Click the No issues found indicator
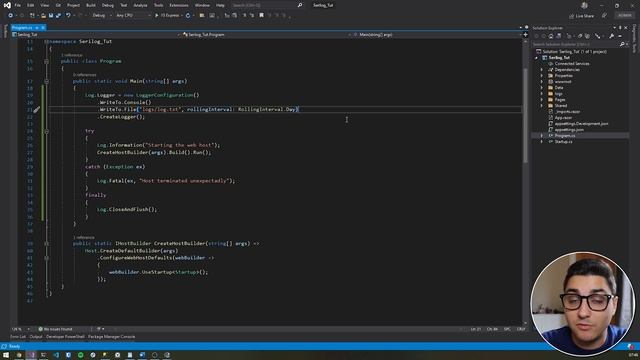 (55, 329)
